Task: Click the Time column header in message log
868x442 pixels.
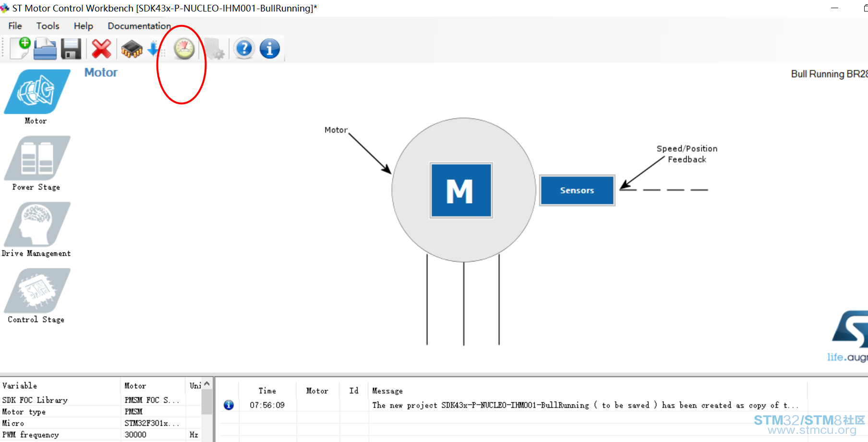Action: click(267, 391)
